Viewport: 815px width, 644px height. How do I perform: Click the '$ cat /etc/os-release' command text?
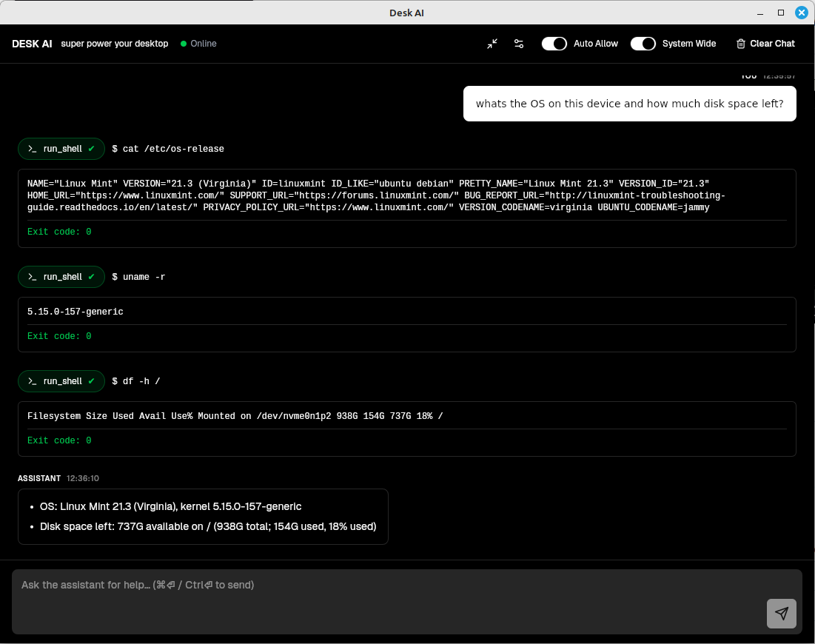168,149
